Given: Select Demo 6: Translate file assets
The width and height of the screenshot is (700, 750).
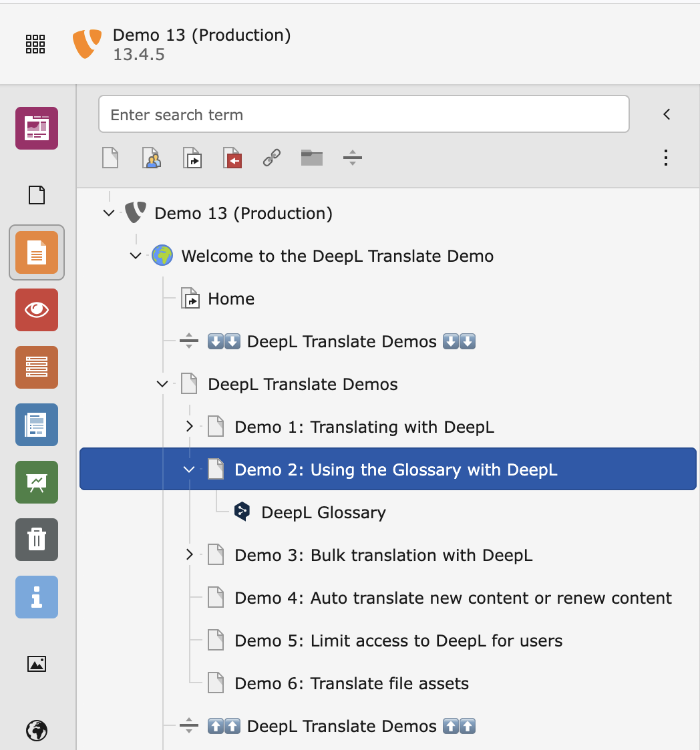Looking at the screenshot, I should (x=352, y=683).
